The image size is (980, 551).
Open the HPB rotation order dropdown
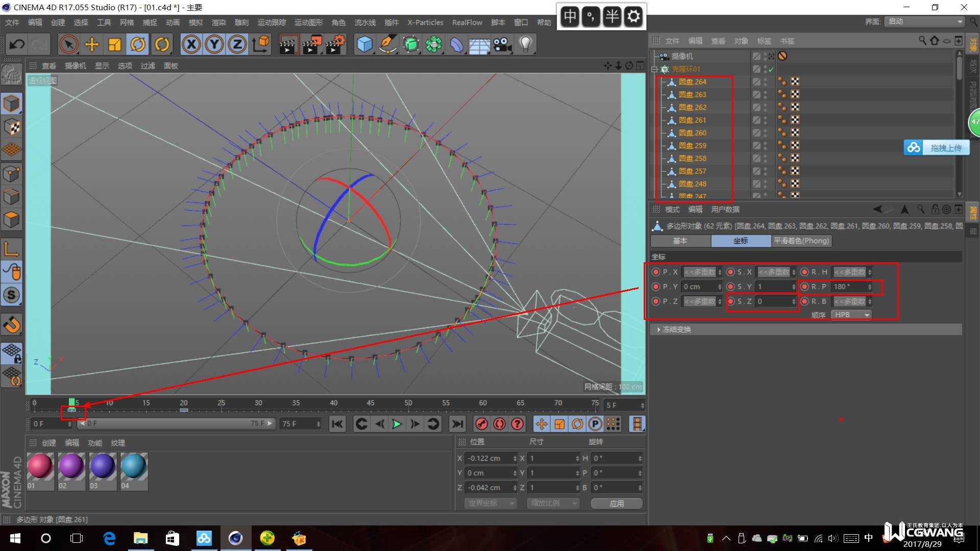tap(851, 315)
